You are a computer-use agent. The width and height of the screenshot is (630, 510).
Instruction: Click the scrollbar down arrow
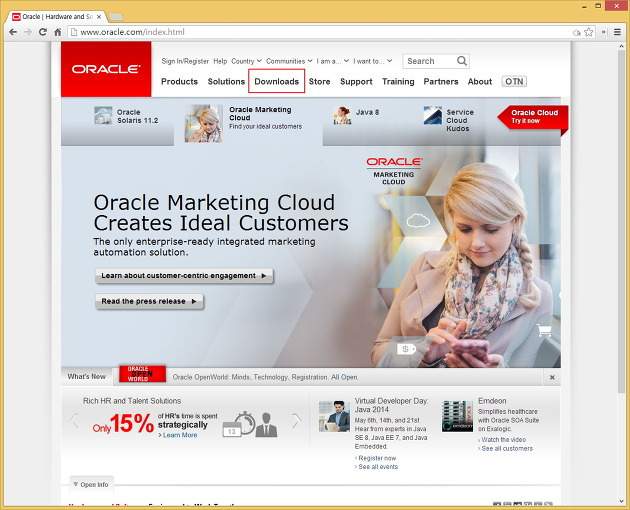tap(622, 502)
